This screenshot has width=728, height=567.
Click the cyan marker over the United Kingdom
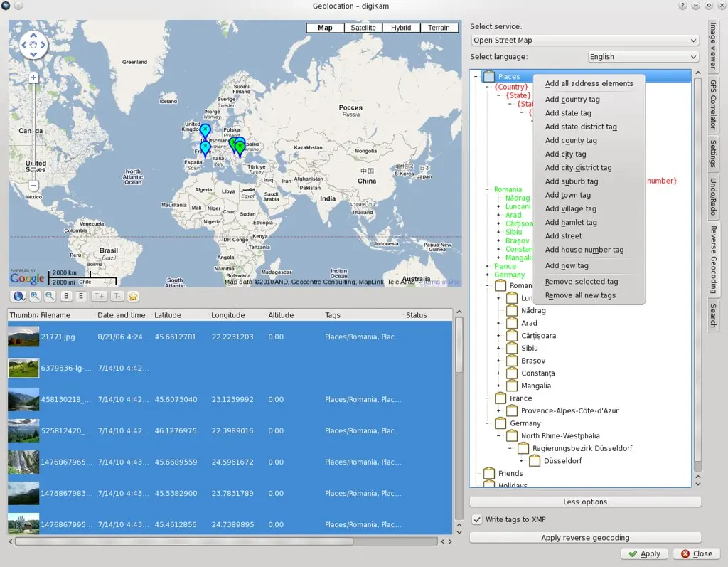point(205,132)
